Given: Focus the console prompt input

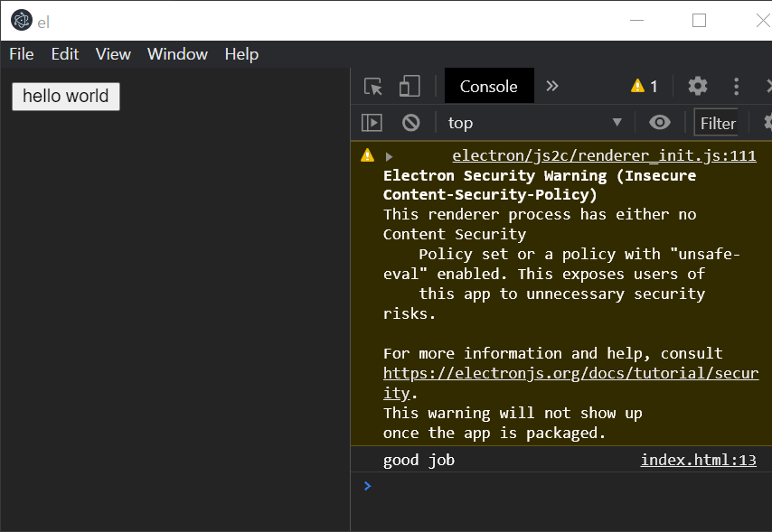Looking at the screenshot, I should point(566,486).
